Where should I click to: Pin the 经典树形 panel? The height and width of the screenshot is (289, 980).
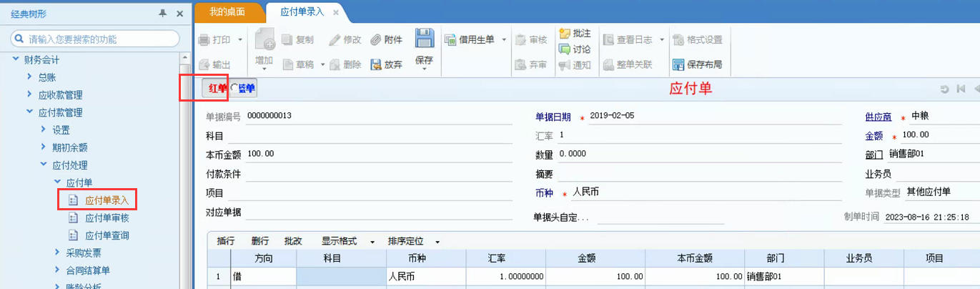[x=164, y=13]
